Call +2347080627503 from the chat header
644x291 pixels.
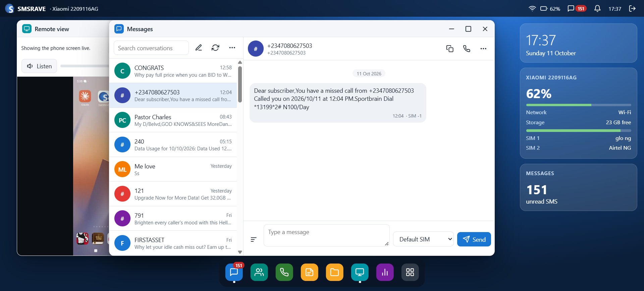tap(467, 49)
